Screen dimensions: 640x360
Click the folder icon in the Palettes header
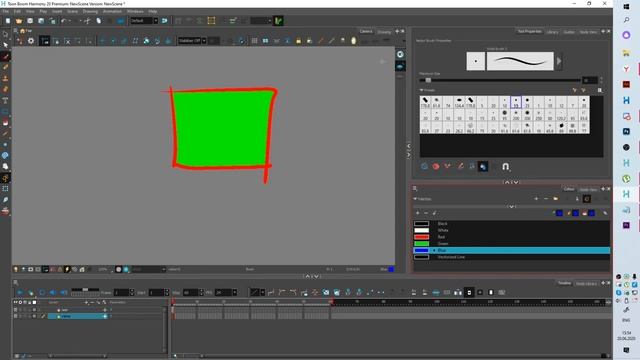[x=556, y=199]
